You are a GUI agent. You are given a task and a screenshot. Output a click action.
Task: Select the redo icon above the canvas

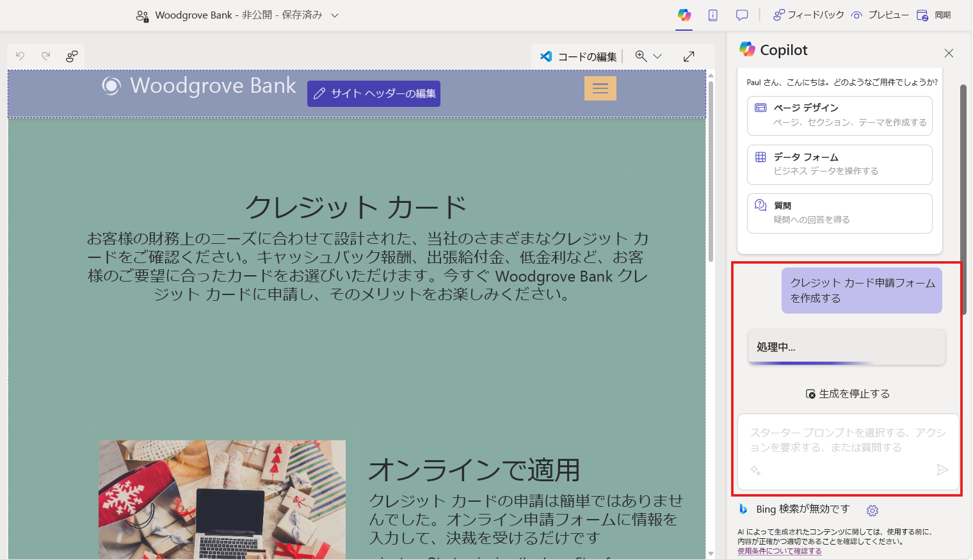45,56
